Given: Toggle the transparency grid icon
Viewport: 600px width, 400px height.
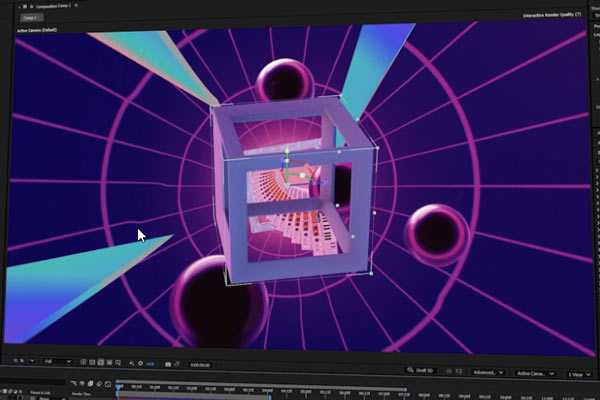Looking at the screenshot, I should click(x=92, y=362).
